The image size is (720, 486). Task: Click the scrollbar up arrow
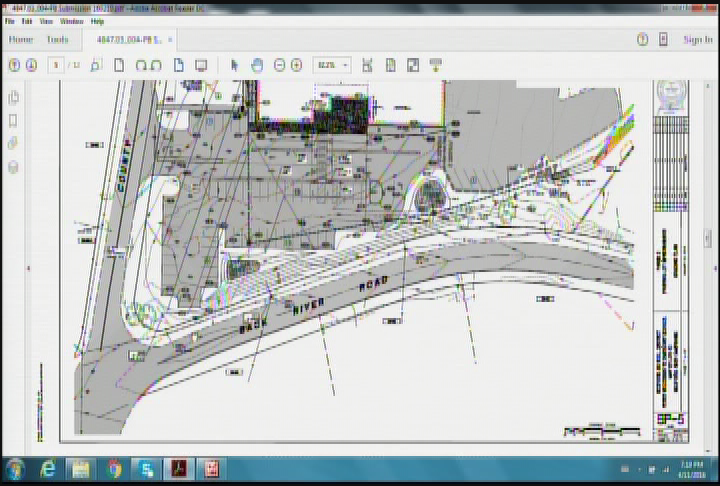(x=708, y=86)
